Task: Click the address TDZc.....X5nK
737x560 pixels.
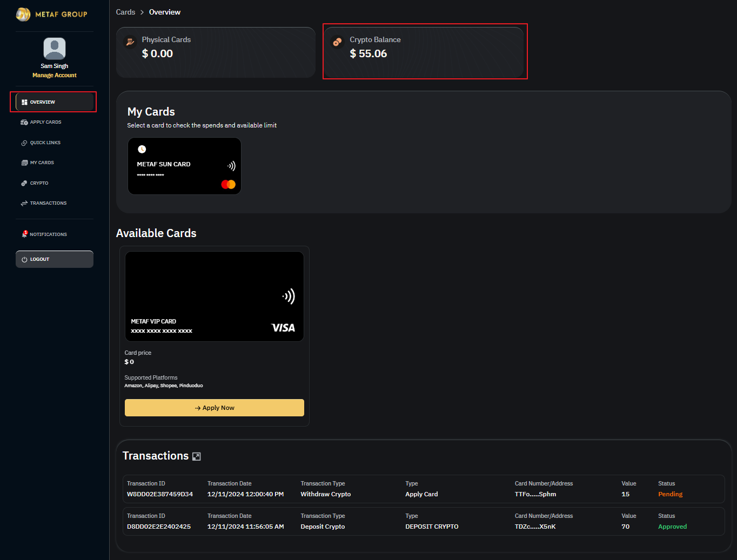Action: tap(535, 527)
